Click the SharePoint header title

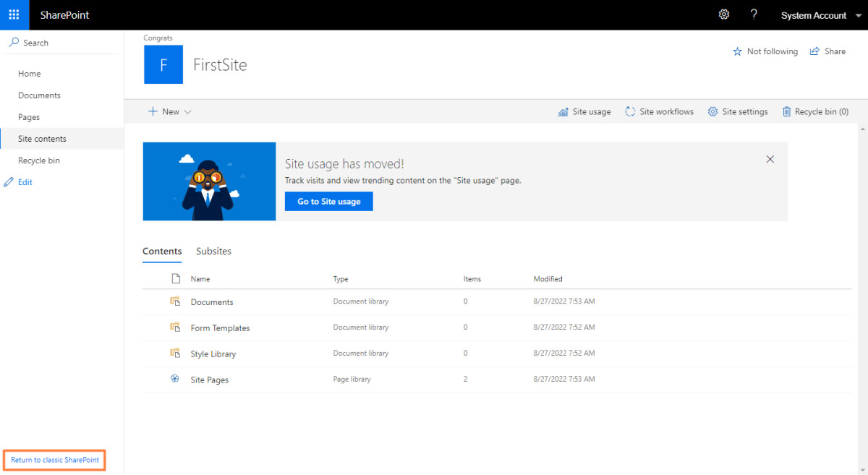click(x=65, y=15)
